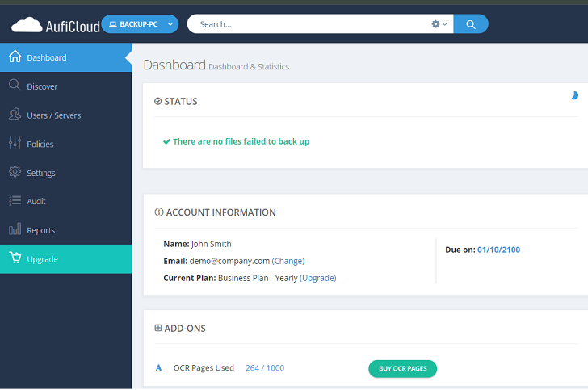
Task: Click the Audit list icon
Action: [15, 200]
